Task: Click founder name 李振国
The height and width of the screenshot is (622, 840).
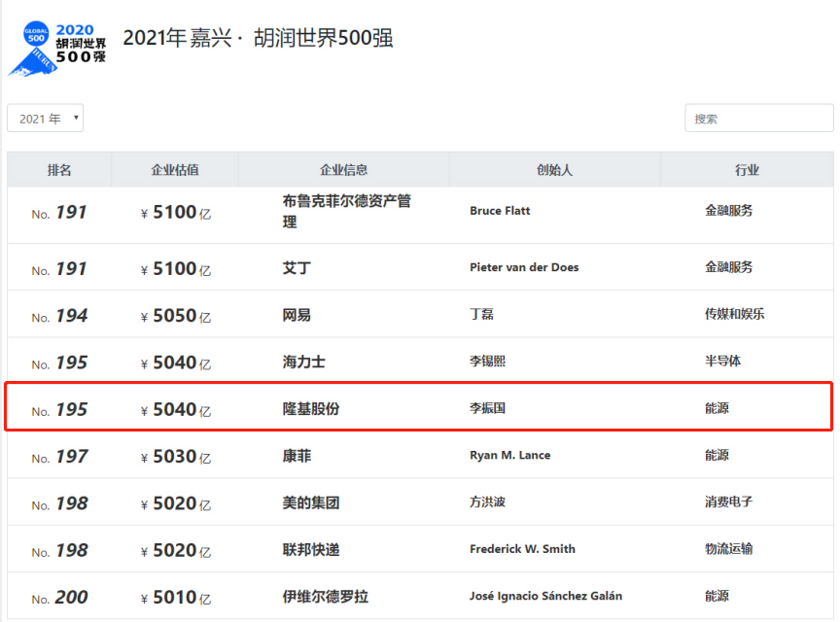Action: coord(487,409)
